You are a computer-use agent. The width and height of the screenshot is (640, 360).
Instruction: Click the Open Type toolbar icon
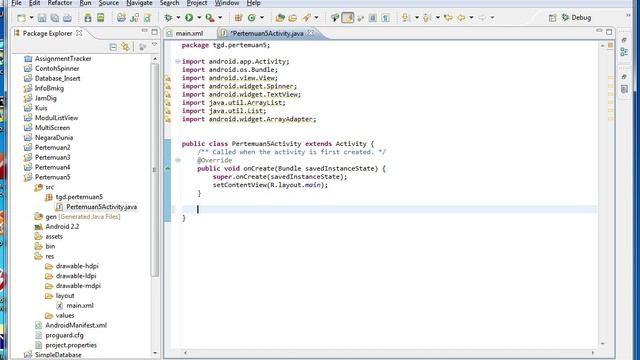point(280,18)
